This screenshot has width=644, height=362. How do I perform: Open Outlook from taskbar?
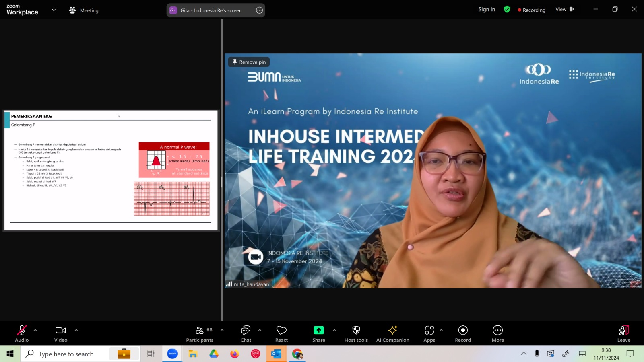click(276, 354)
